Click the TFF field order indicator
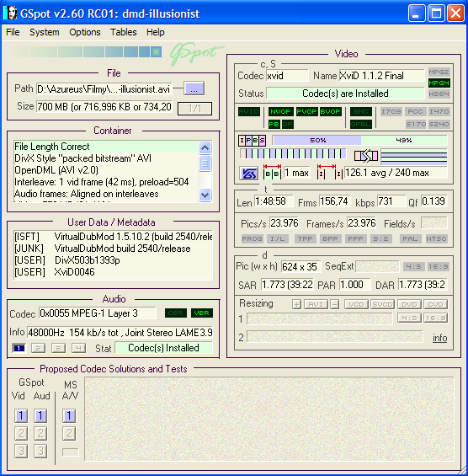468x476 pixels. [305, 239]
